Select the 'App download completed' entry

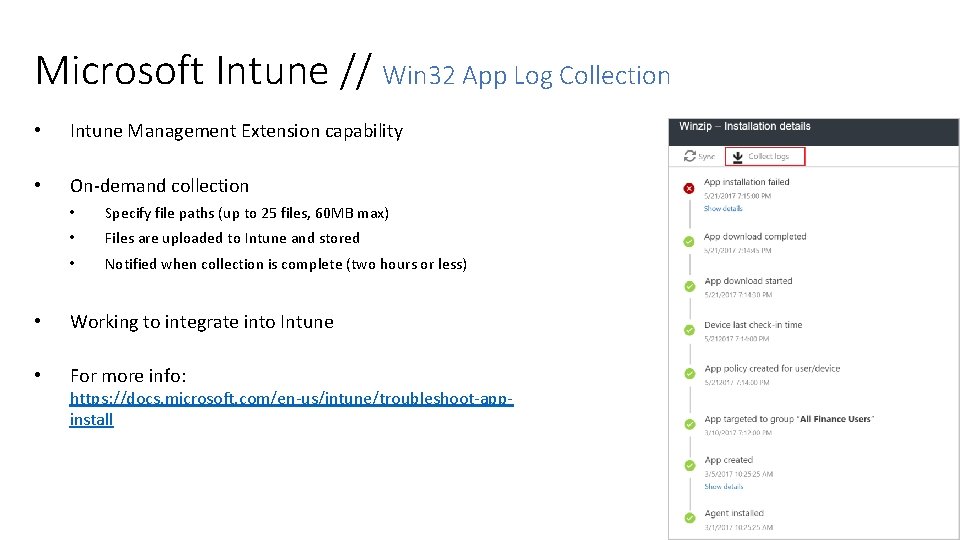[755, 236]
